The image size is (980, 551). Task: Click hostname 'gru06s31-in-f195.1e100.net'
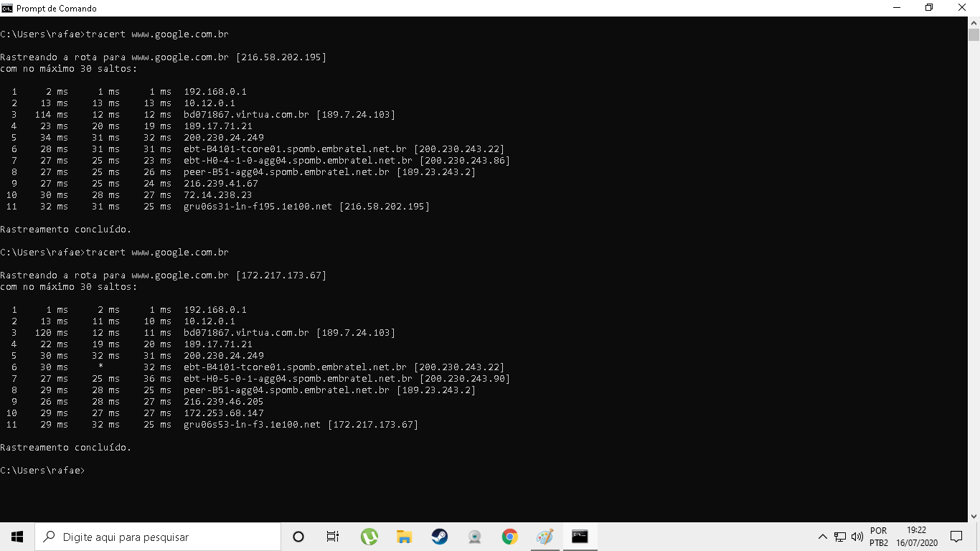coord(258,207)
